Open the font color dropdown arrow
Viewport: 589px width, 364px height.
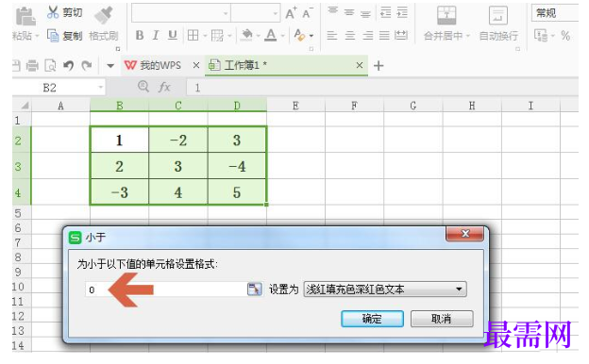click(282, 36)
